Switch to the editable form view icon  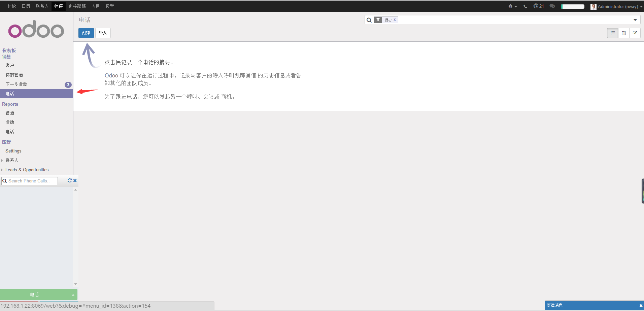635,33
